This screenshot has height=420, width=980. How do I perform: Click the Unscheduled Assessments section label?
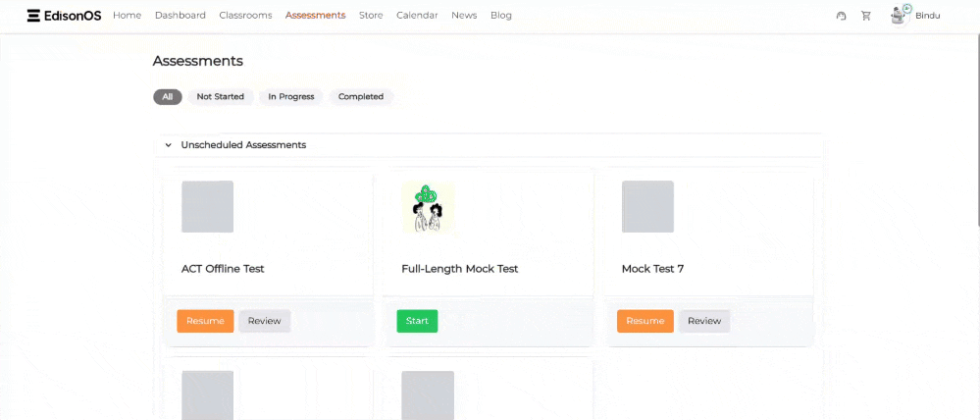tap(243, 145)
